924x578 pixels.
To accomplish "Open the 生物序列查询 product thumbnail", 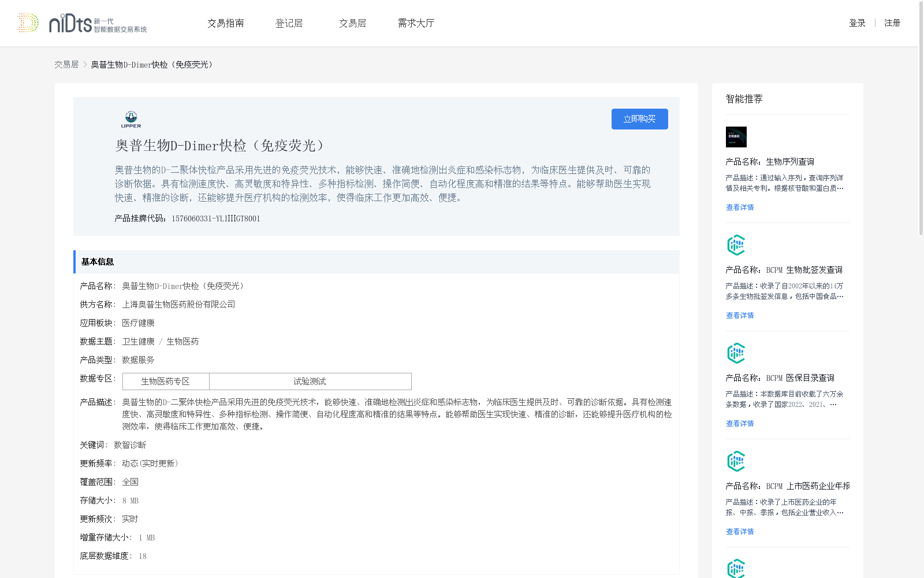I will click(736, 137).
